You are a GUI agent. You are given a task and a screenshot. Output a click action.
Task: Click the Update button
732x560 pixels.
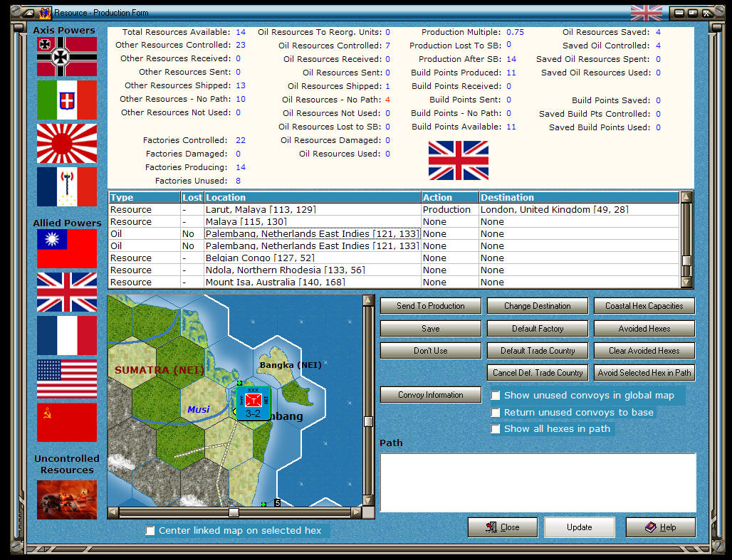tap(580, 527)
